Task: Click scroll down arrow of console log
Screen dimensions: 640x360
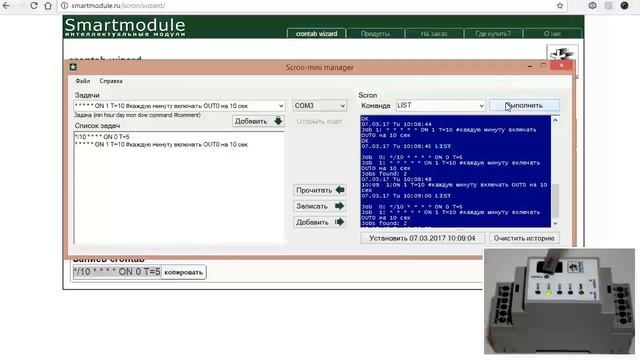Action: tap(555, 223)
